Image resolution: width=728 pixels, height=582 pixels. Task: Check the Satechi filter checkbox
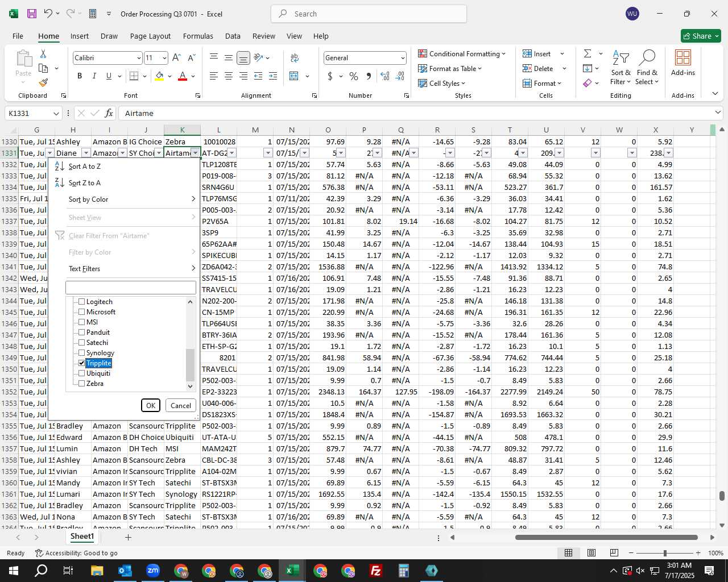pyautogui.click(x=82, y=343)
